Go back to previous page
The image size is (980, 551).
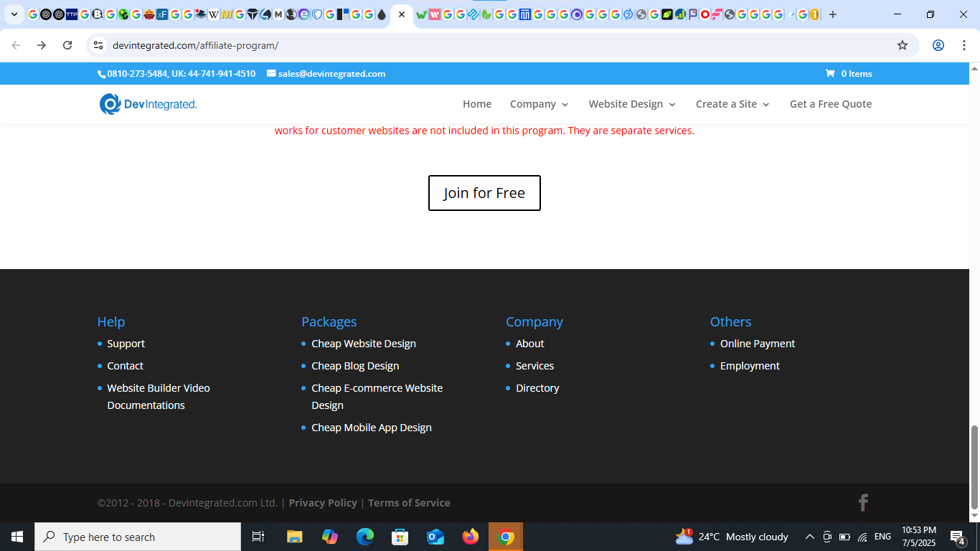[x=16, y=45]
